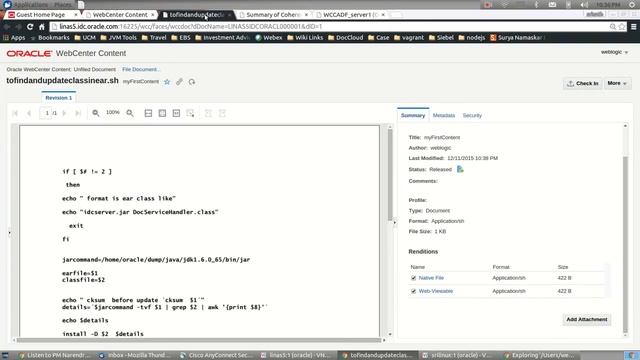This screenshot has width=640, height=360.
Task: Activate the zoom-to-selection marquee icon
Action: [x=190, y=113]
